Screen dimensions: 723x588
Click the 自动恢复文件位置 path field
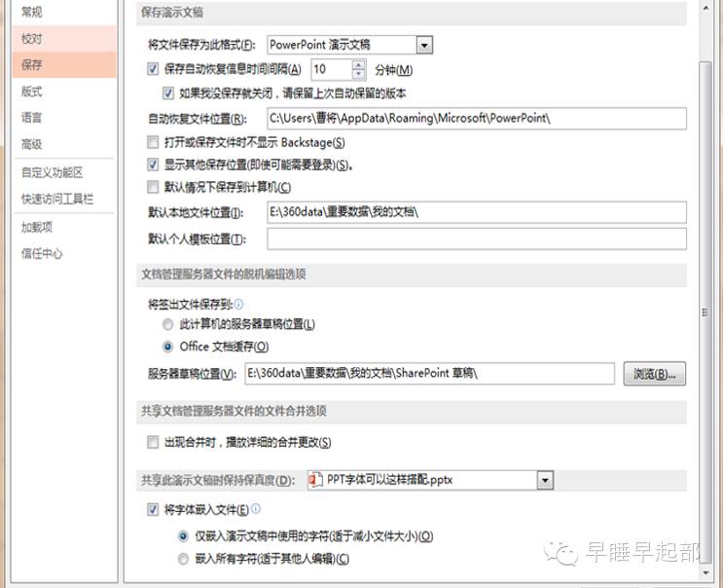[477, 119]
